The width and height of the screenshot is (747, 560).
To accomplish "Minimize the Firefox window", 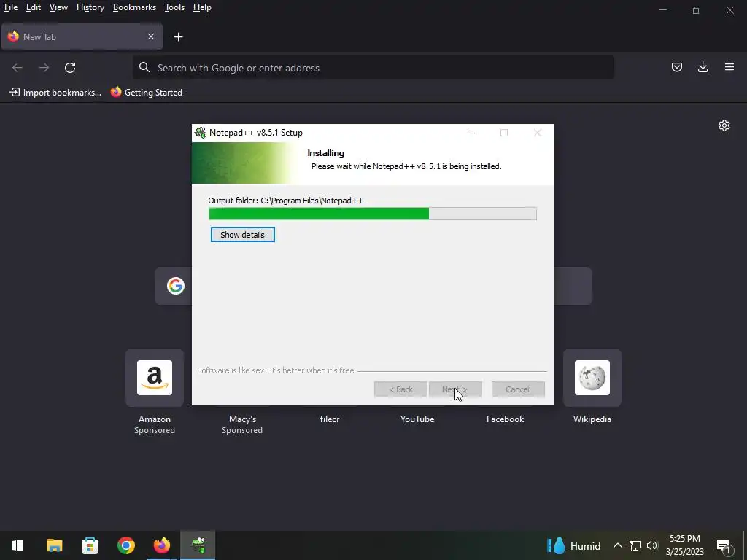I will (x=662, y=10).
